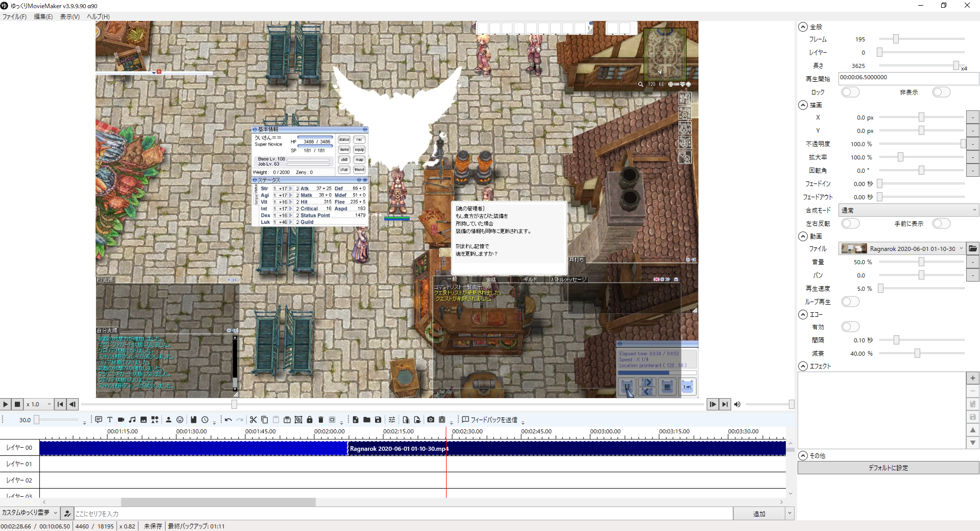980x531 pixels.
Task: Add a text item with the T icon
Action: [110, 420]
